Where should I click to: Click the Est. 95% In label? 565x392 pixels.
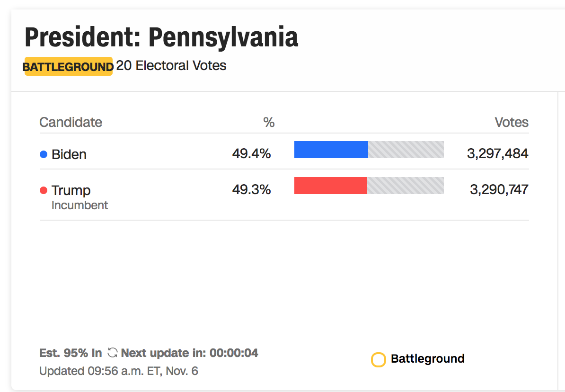click(x=71, y=353)
